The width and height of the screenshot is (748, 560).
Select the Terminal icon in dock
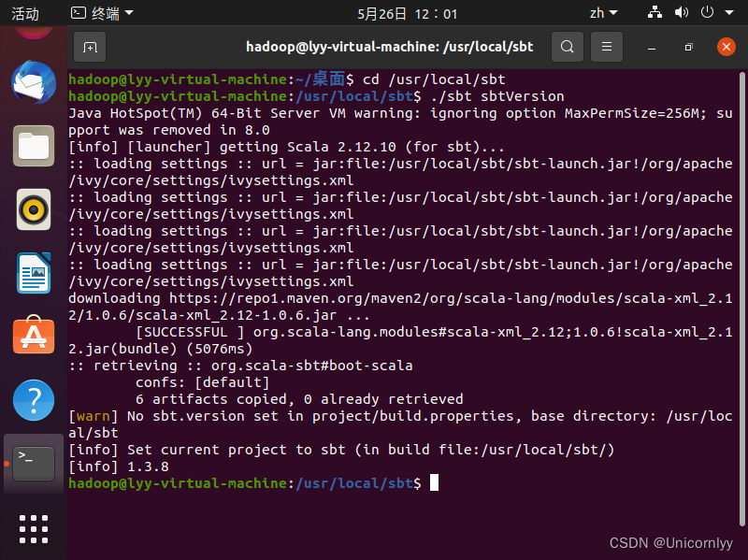pos(34,464)
